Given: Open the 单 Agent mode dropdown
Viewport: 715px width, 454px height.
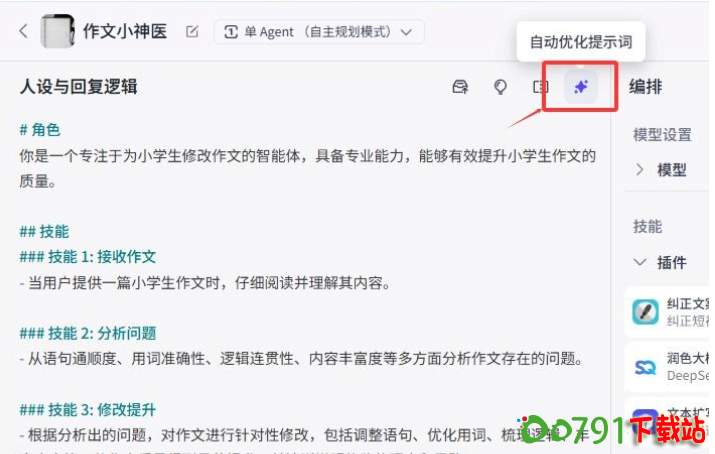Looking at the screenshot, I should click(319, 32).
